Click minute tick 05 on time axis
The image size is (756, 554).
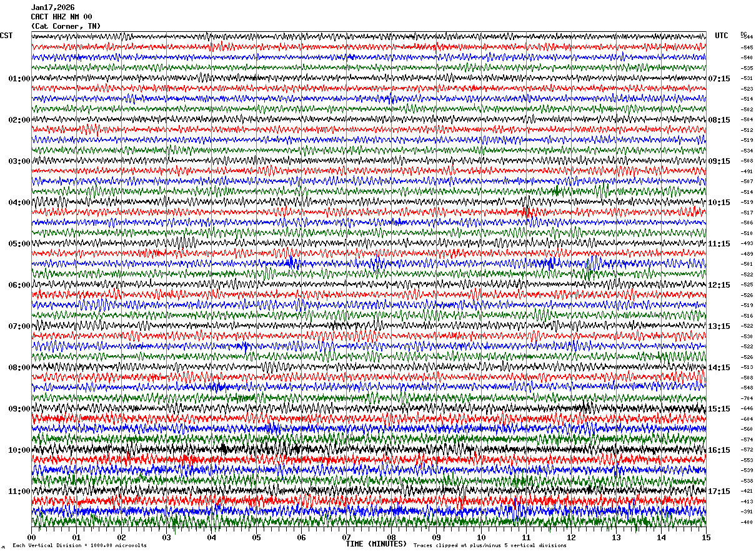click(256, 537)
